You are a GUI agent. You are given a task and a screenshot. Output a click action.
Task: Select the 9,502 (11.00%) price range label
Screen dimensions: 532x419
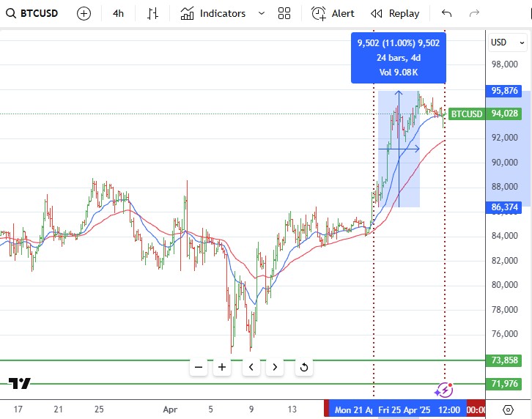(x=399, y=58)
